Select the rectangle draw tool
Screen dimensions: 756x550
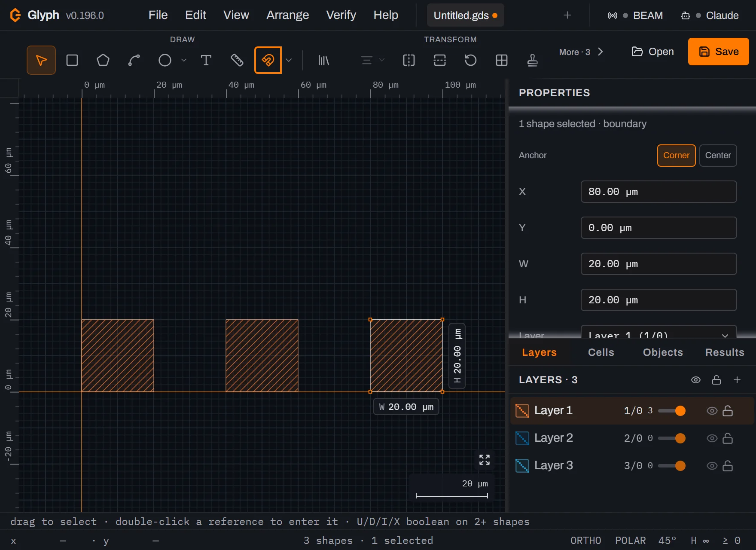(x=72, y=60)
